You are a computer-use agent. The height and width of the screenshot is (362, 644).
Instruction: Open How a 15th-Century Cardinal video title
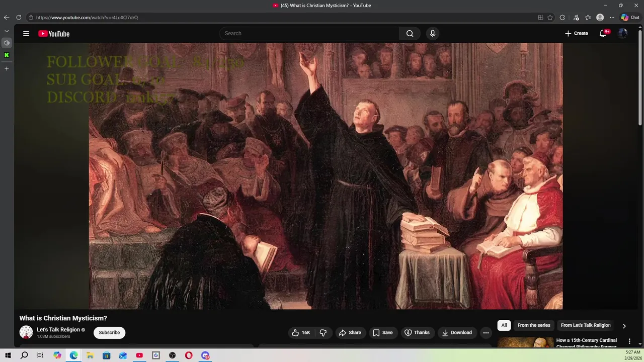click(x=587, y=343)
